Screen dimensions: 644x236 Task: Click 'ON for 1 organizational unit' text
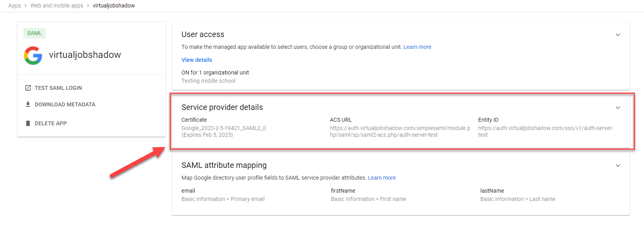[215, 72]
